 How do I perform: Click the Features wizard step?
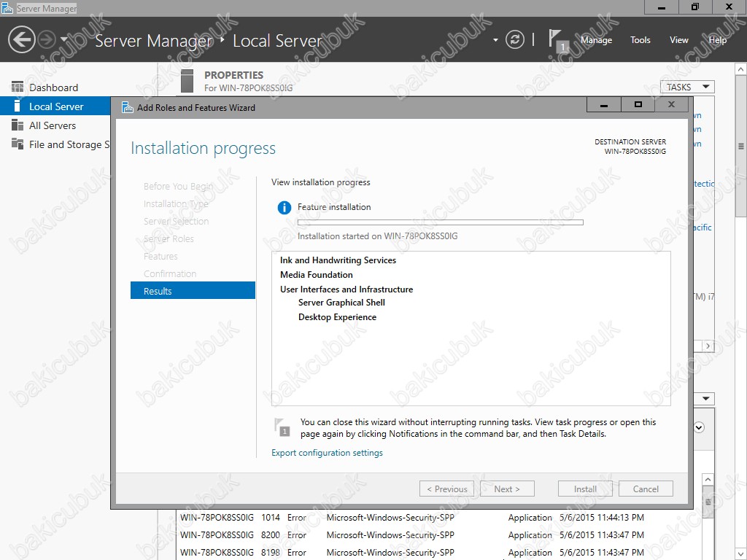pyautogui.click(x=160, y=256)
